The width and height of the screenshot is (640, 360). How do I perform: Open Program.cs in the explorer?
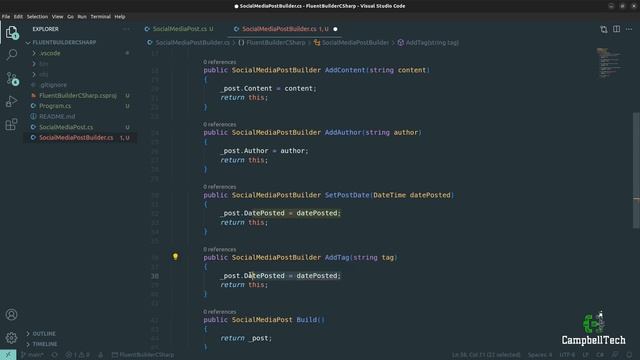tap(55, 106)
